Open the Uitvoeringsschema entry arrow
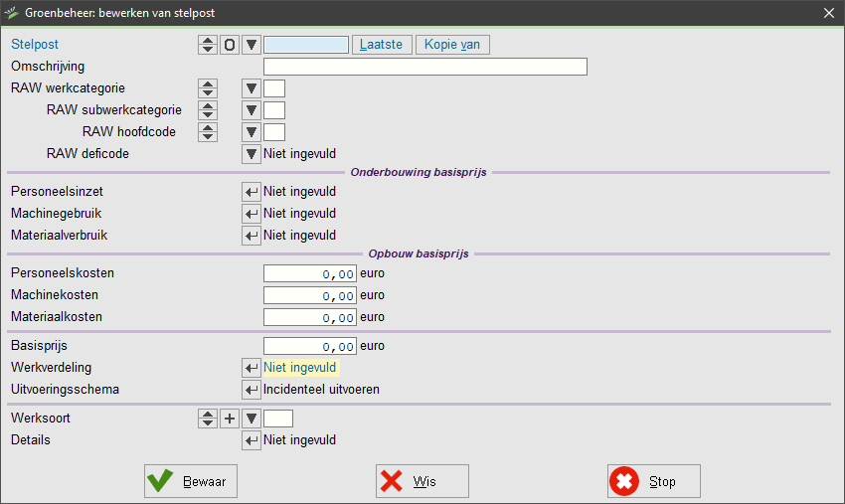This screenshot has height=504, width=845. point(252,390)
